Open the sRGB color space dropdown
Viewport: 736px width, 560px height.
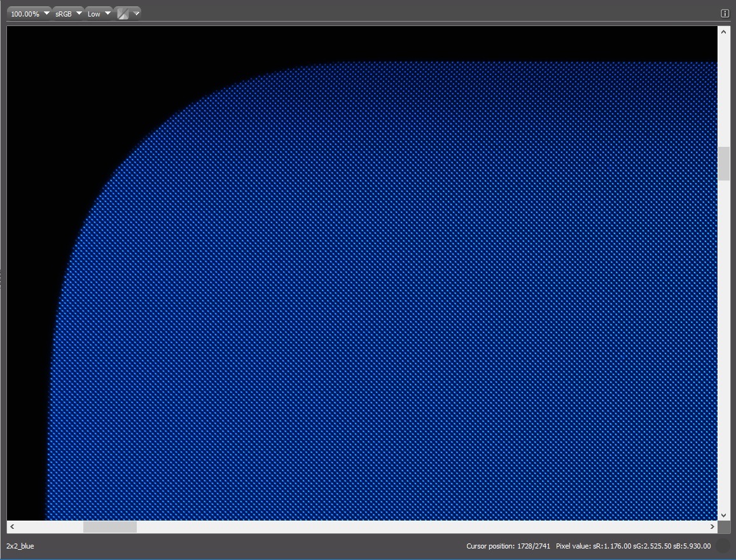tap(68, 13)
